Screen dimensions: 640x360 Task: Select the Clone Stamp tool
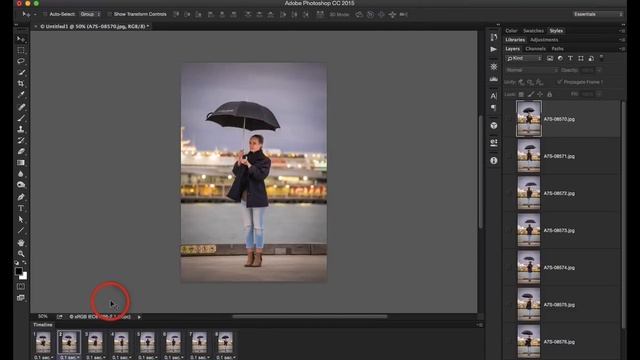click(21, 129)
